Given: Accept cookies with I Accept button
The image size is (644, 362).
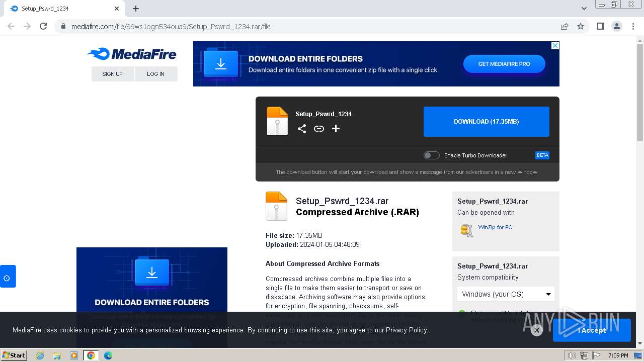Looking at the screenshot, I should pyautogui.click(x=592, y=330).
